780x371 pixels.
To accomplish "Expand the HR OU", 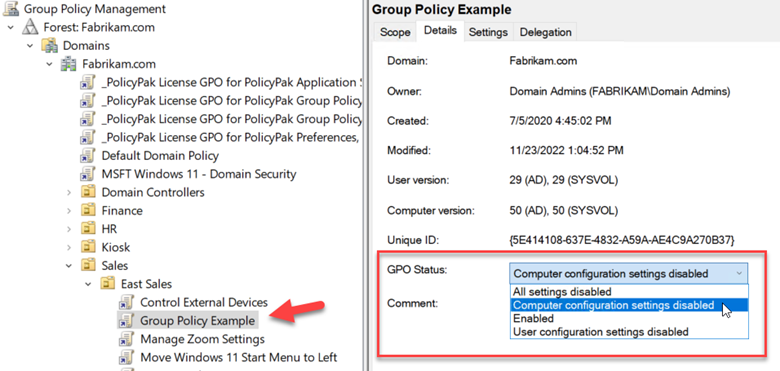I will (x=69, y=229).
